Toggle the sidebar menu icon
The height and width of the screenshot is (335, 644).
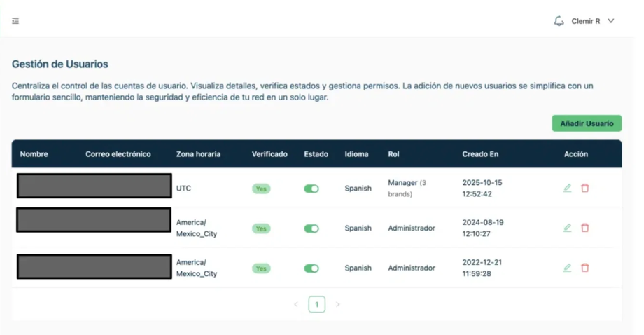(x=15, y=20)
